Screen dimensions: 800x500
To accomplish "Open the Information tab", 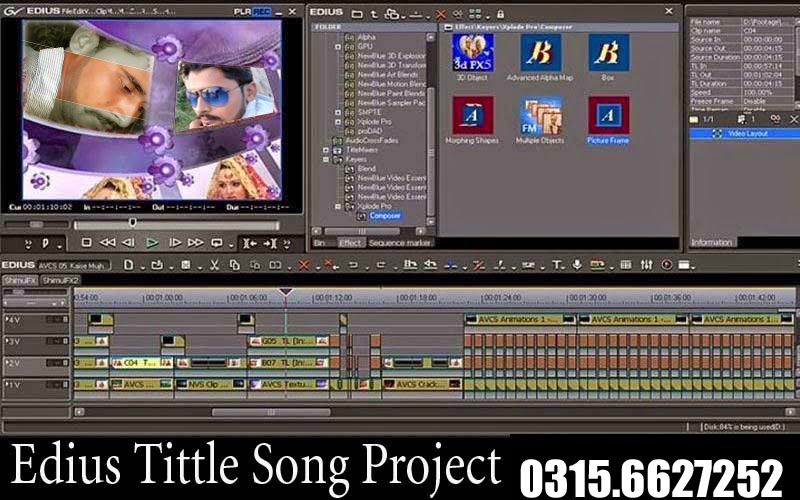I will tap(711, 242).
